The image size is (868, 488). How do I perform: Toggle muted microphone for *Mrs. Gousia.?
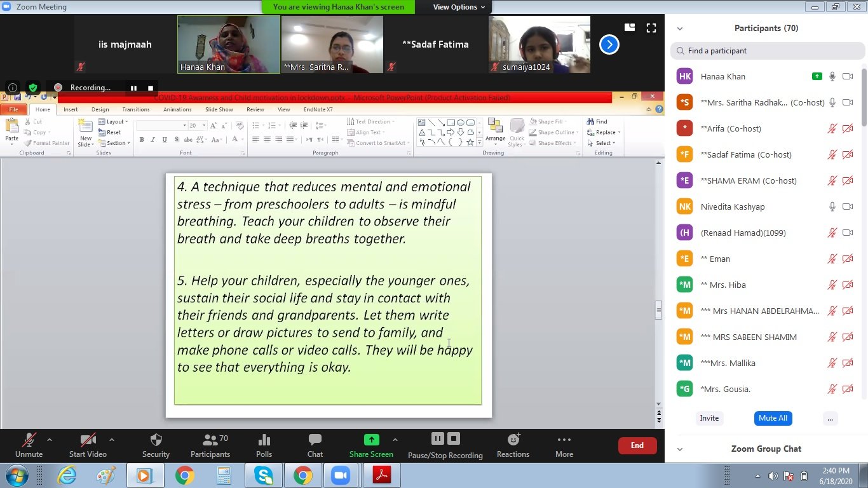[x=832, y=389]
